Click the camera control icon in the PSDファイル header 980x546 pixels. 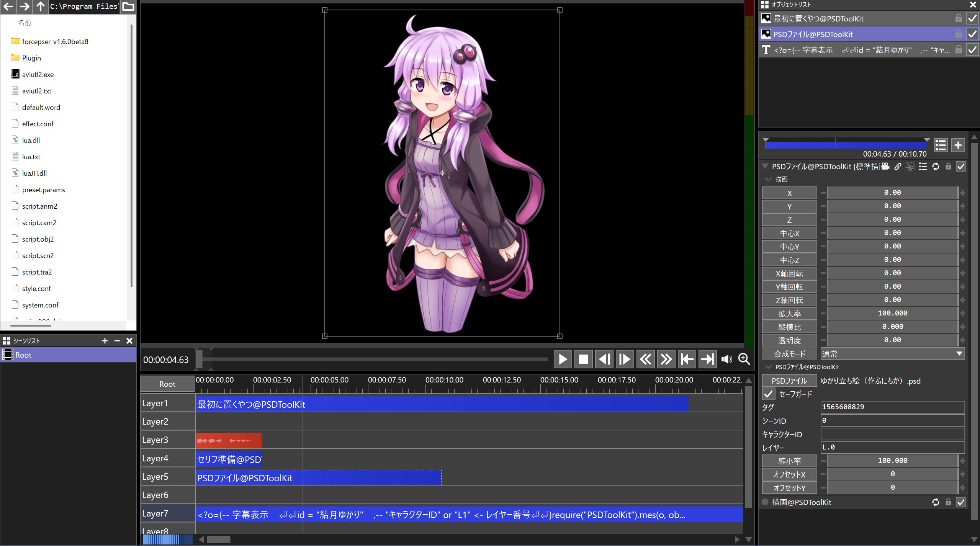pos(885,166)
